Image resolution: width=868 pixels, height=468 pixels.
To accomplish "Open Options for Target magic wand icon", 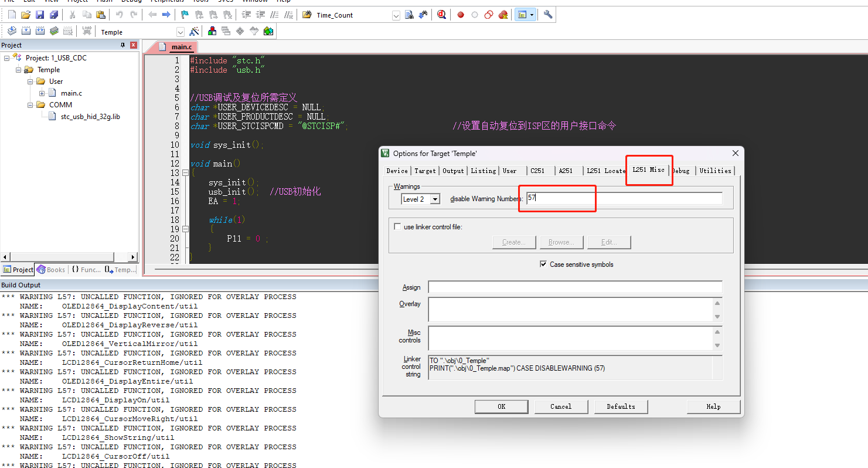I will coord(194,31).
